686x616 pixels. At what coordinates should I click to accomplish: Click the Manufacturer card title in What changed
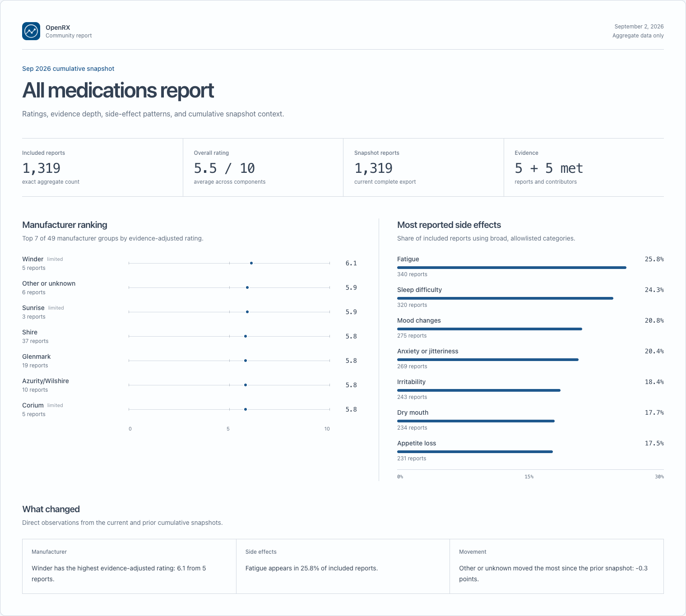tap(49, 552)
